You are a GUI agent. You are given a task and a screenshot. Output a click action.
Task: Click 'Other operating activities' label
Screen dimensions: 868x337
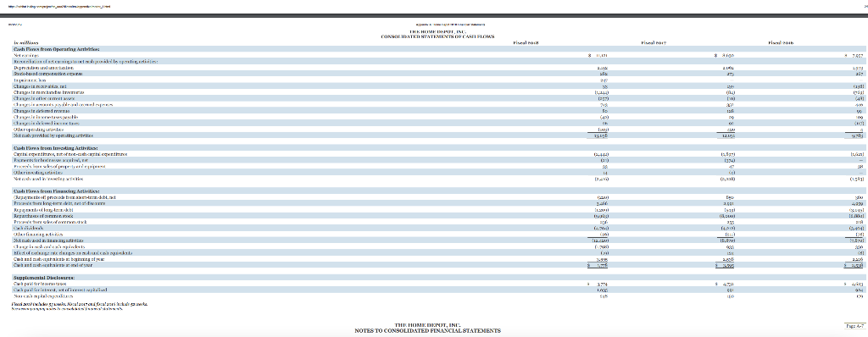(x=37, y=129)
